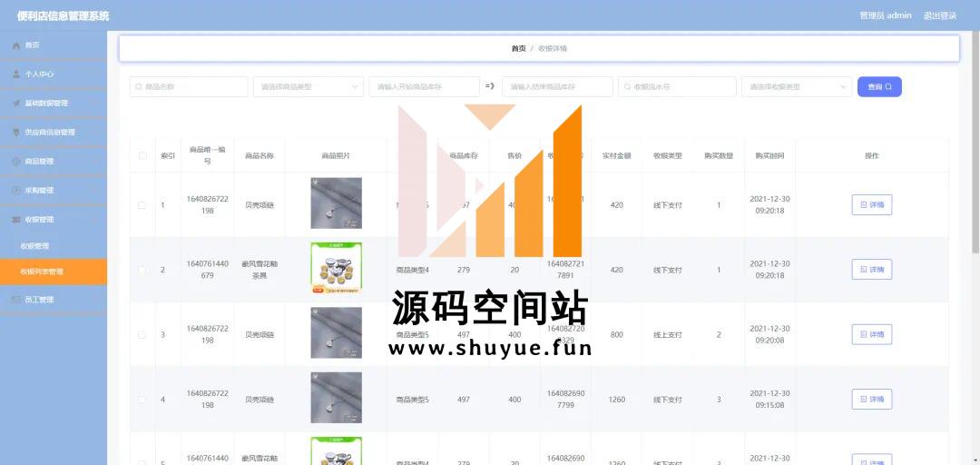Check the checkbox for row index 1
Image resolution: width=980 pixels, height=465 pixels.
(x=142, y=205)
